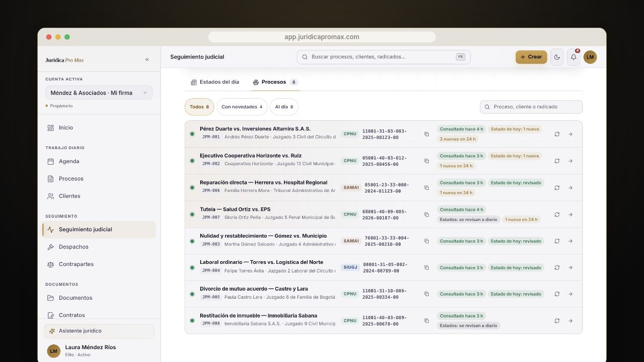The image size is (644, 362).
Task: Refresh Restitución de inmueble Inmobiliaria Sabana process
Action: pos(557,321)
